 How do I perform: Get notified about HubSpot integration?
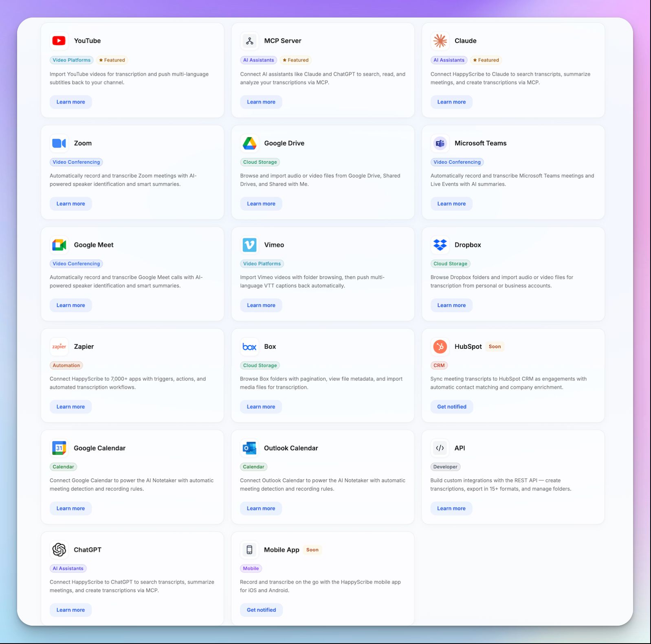(452, 407)
